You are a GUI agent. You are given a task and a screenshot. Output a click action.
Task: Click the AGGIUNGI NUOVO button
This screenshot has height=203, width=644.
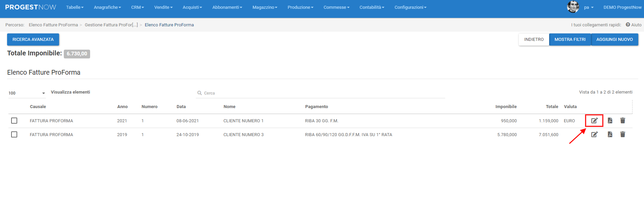pos(614,40)
